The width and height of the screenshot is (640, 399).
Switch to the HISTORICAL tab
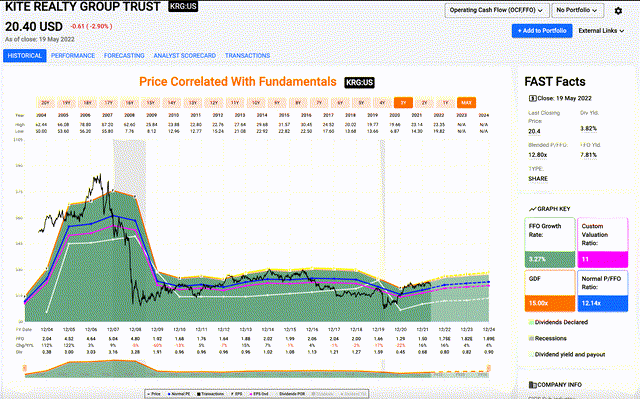[24, 55]
